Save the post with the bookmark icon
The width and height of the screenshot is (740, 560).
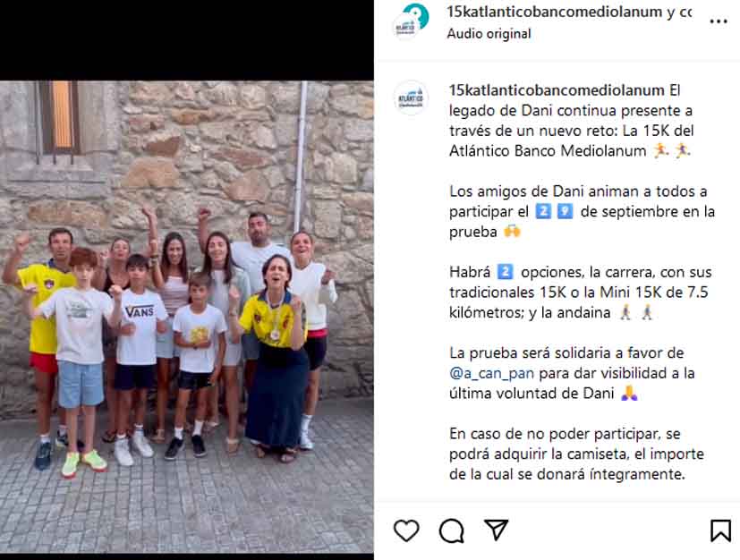click(720, 530)
